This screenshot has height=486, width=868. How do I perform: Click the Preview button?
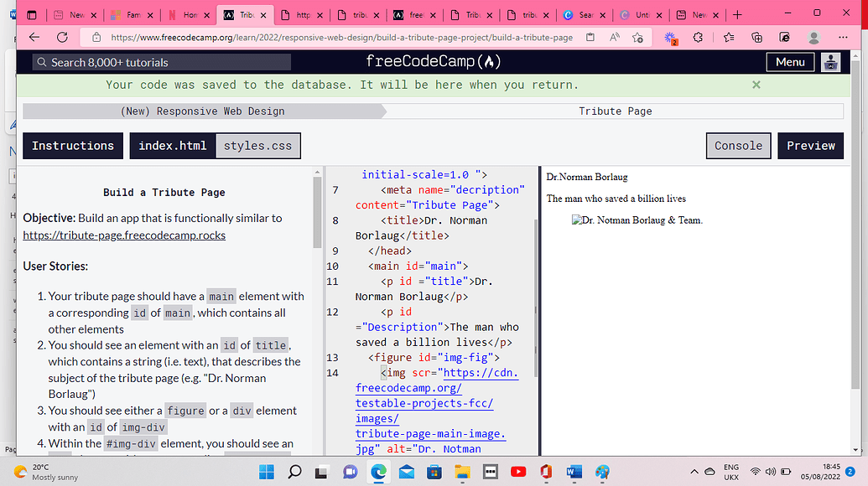810,145
